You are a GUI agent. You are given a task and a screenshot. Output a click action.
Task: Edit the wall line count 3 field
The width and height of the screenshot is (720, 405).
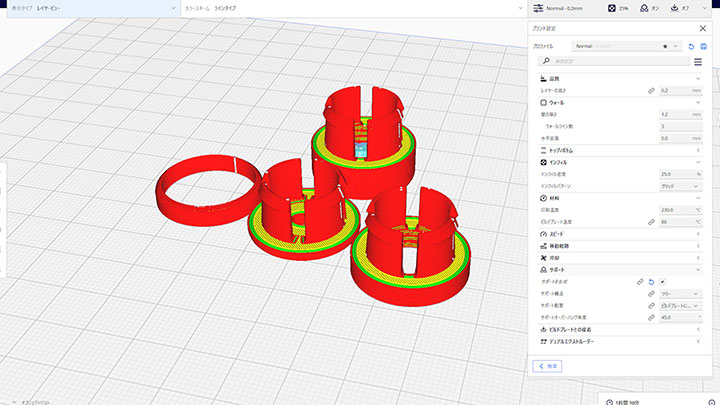(x=681, y=126)
